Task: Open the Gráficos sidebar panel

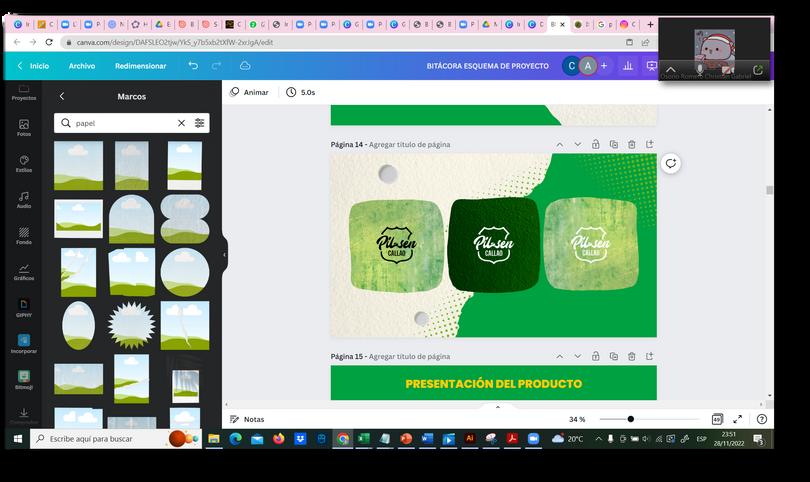Action: pos(24,272)
